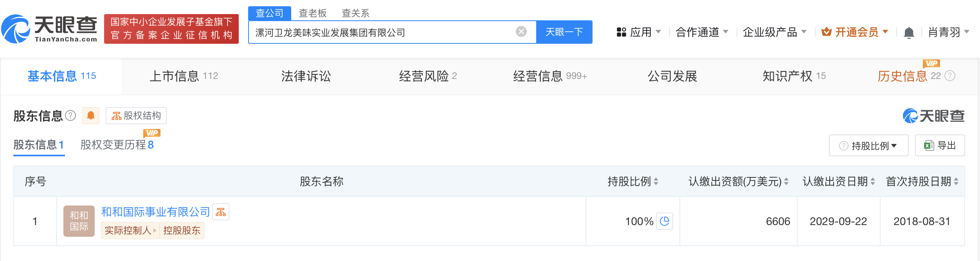The image size is (980, 261).
Task: Open the 持股比例 filter dropdown
Action: pyautogui.click(x=868, y=146)
